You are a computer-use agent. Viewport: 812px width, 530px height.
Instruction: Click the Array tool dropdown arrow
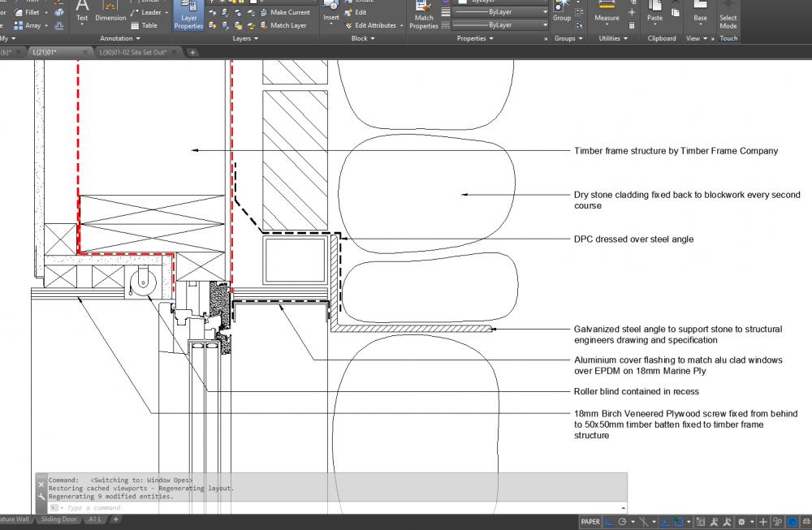point(46,25)
